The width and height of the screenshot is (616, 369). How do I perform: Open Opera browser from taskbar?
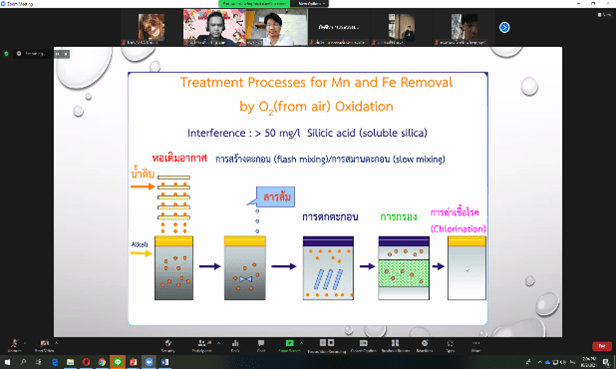tap(86, 362)
